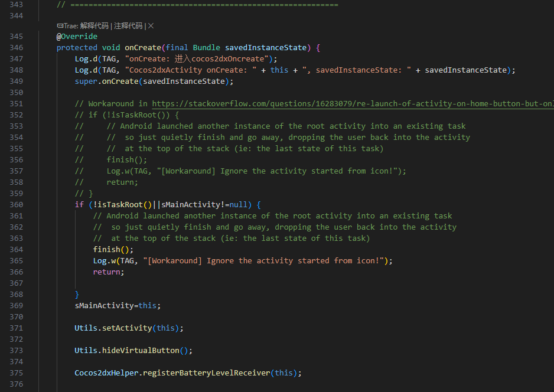Click sMainActivity!=null condition
The image size is (554, 392).
coord(204,204)
